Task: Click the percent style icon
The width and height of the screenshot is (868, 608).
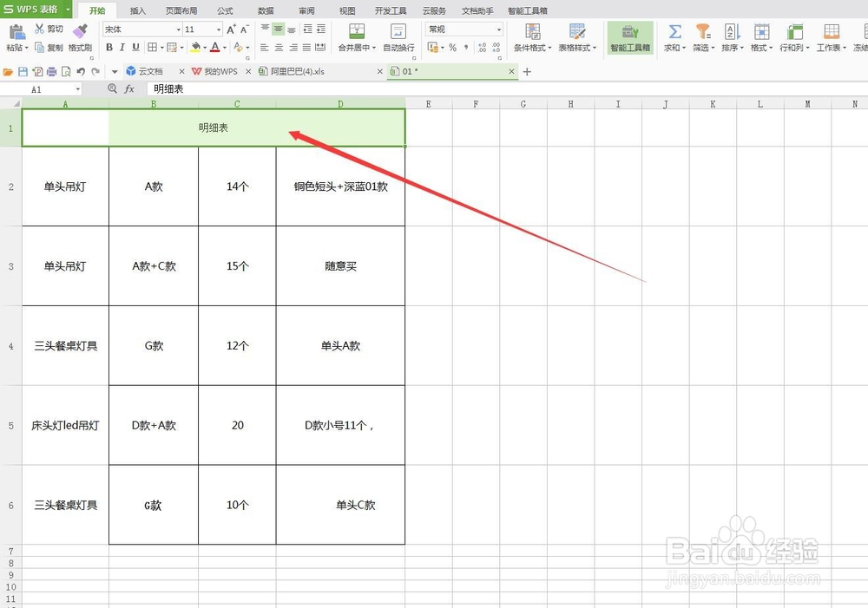Action: tap(453, 47)
